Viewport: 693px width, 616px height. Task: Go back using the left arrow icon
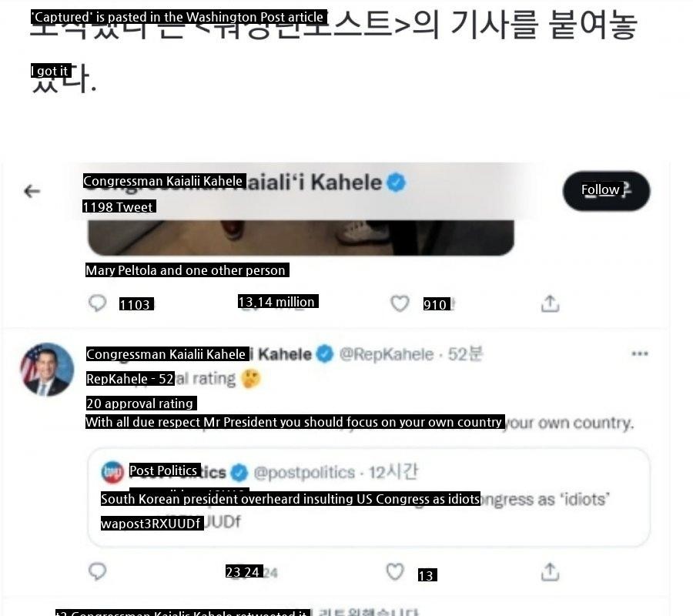[x=32, y=191]
